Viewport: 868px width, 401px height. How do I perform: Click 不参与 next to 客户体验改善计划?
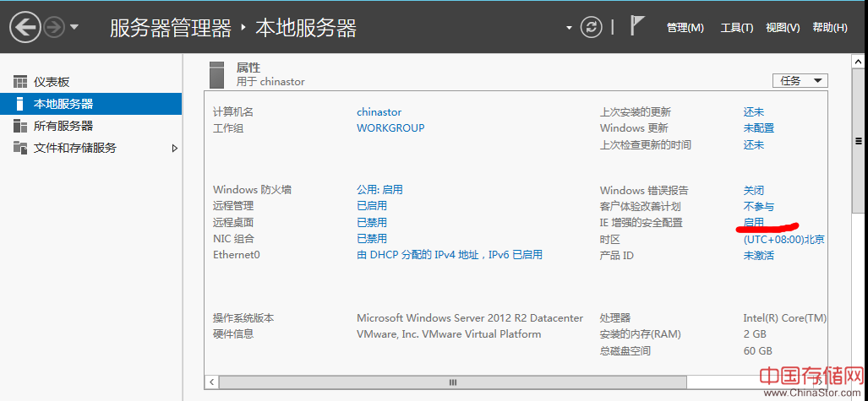(758, 206)
